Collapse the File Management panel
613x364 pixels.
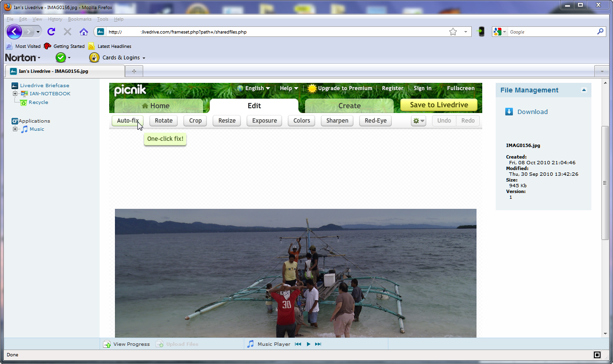583,90
